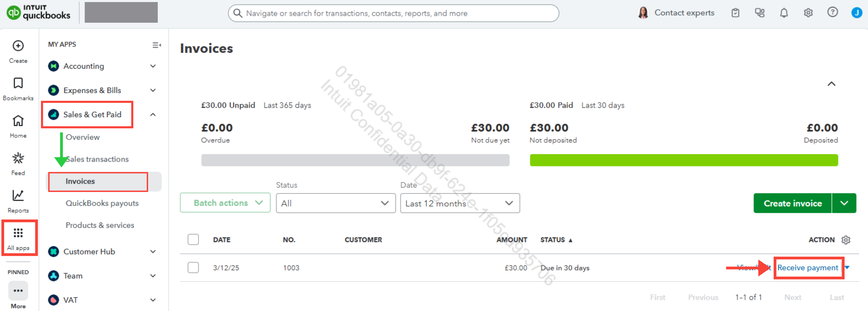Click the Create plus icon
868x311 pixels.
[18, 46]
